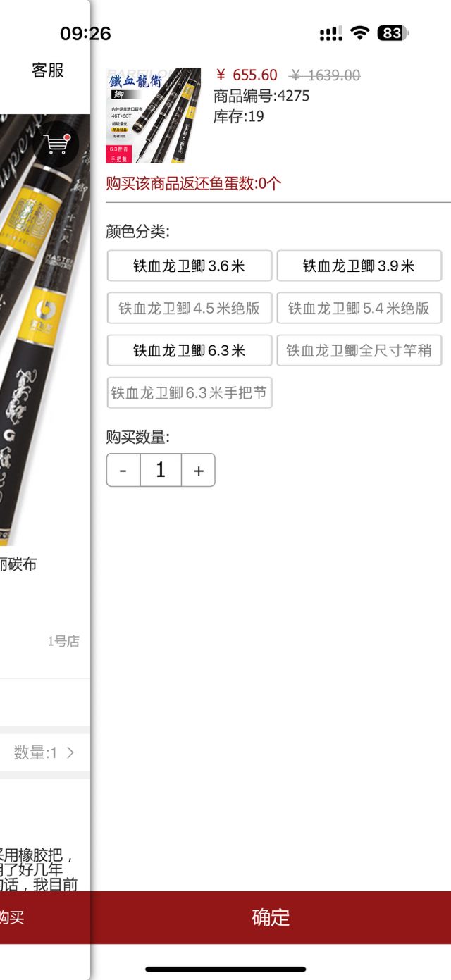Open the 1号店 shop link

63,641
